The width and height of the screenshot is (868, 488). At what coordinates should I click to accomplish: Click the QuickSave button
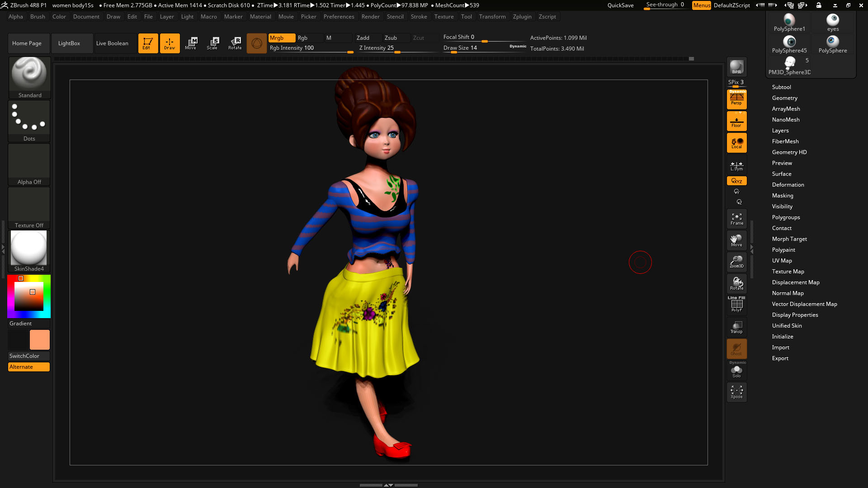[x=620, y=5]
